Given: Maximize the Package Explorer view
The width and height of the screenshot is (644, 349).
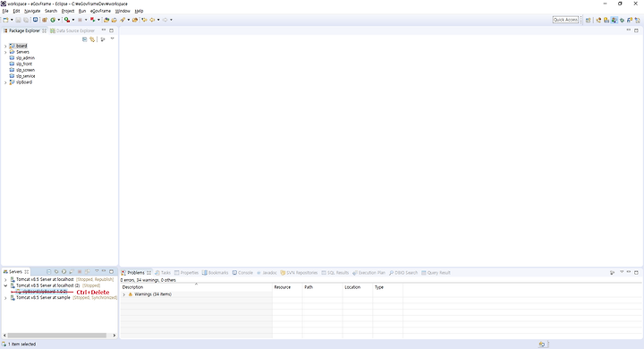Looking at the screenshot, I should 111,30.
